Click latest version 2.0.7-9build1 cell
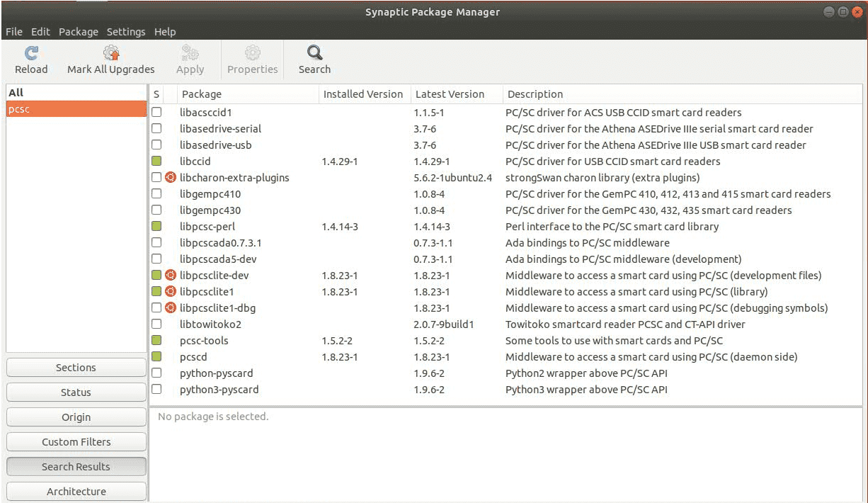The image size is (868, 503). click(444, 324)
